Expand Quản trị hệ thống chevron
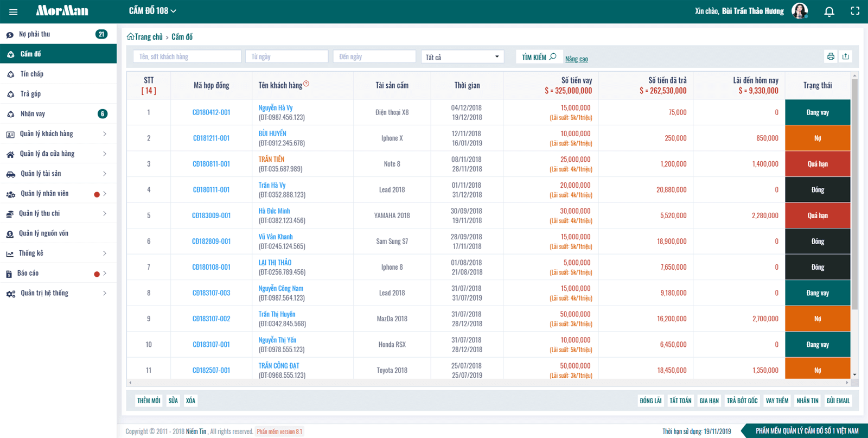 (105, 293)
